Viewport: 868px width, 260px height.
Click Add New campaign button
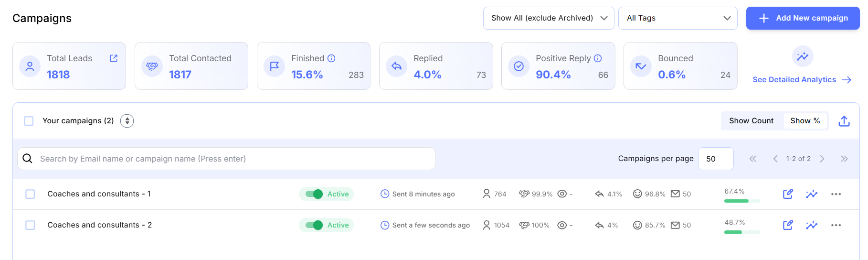click(x=803, y=18)
